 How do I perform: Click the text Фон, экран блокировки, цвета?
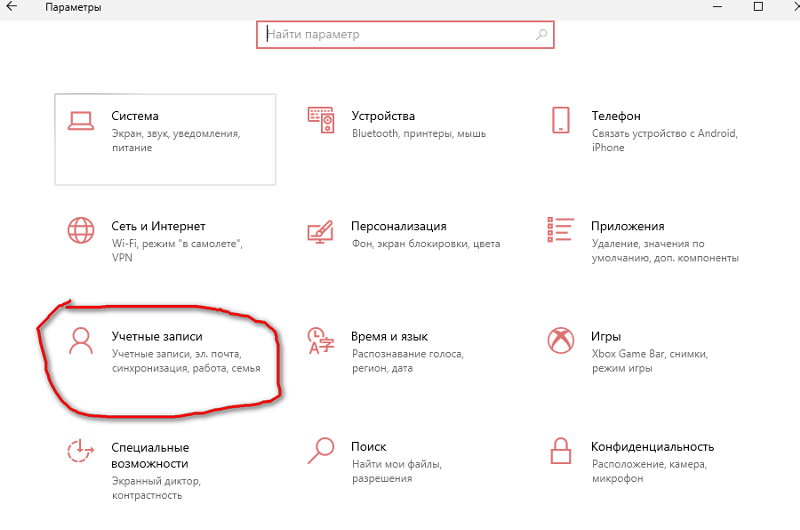pyautogui.click(x=426, y=244)
